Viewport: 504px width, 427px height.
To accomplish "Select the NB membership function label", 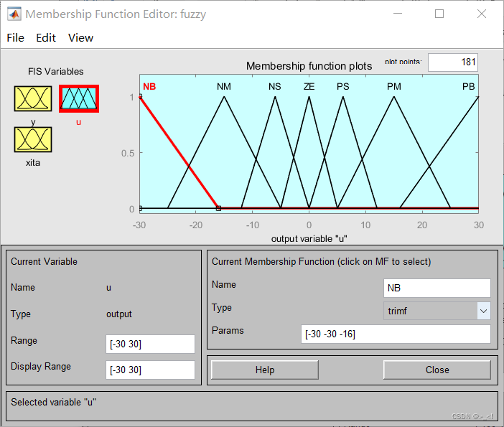I will click(x=149, y=86).
